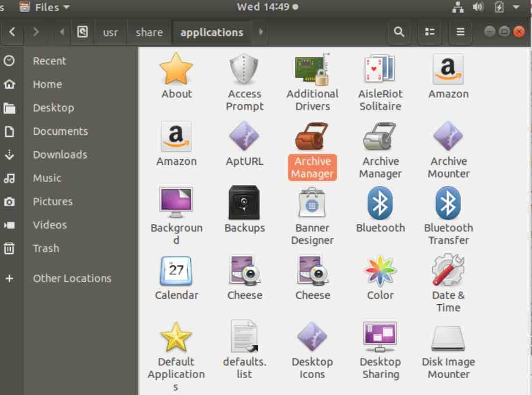Click the back navigation arrow
532x395 pixels.
pos(12,32)
